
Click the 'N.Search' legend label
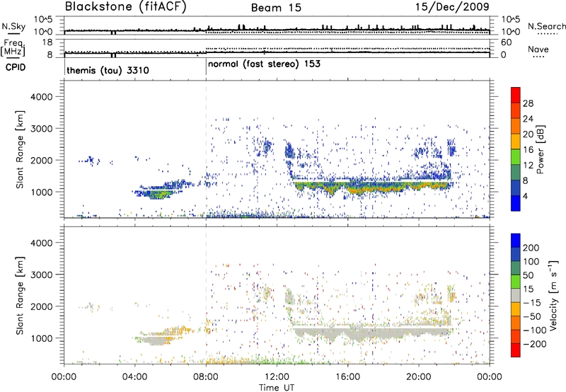pos(546,26)
